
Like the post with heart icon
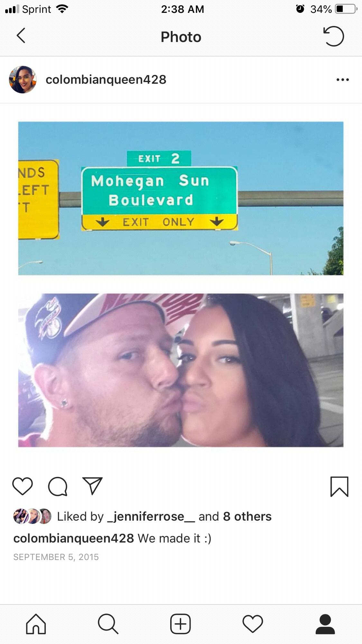tap(23, 486)
